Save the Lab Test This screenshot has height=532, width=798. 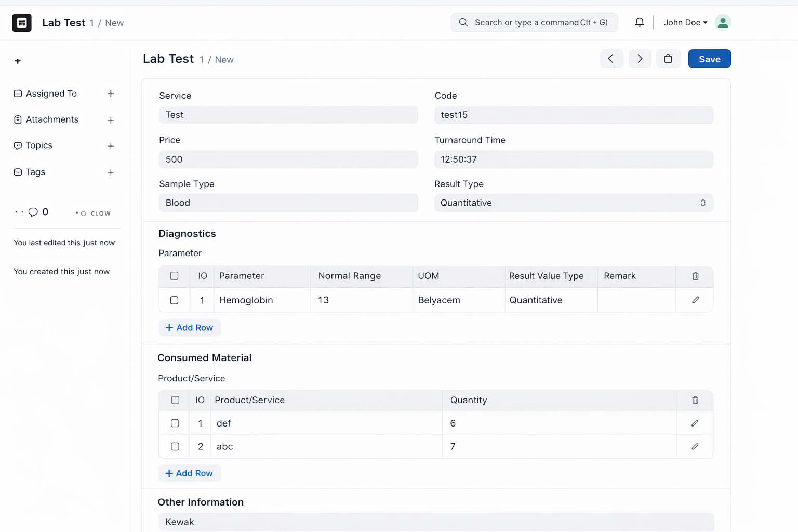(x=709, y=59)
